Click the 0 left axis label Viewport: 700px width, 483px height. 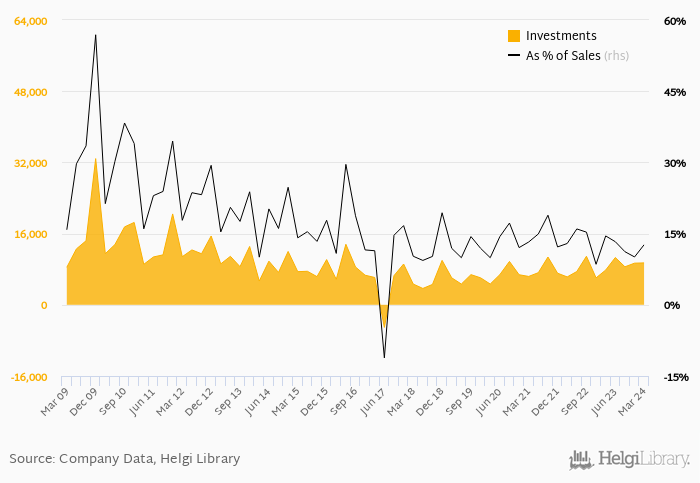[44, 306]
